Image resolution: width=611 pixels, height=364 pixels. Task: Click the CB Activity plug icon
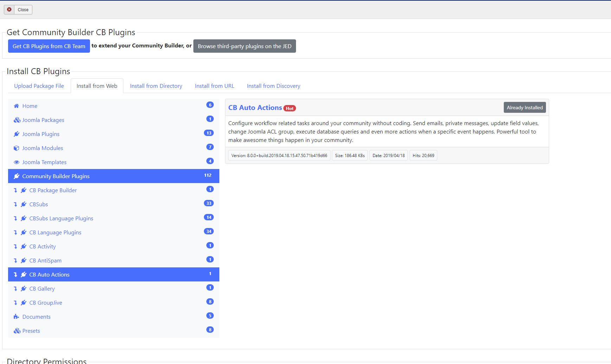24,246
